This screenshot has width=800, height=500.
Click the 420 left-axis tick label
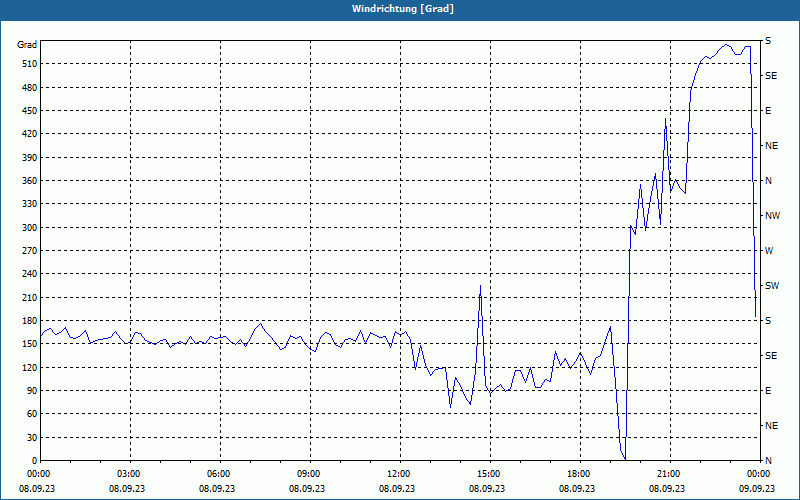(29, 134)
